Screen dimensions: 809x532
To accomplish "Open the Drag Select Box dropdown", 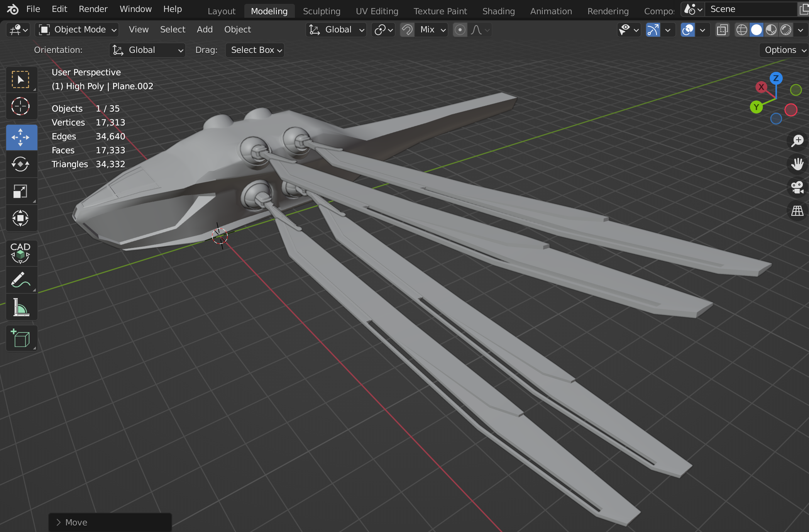I will [255, 50].
